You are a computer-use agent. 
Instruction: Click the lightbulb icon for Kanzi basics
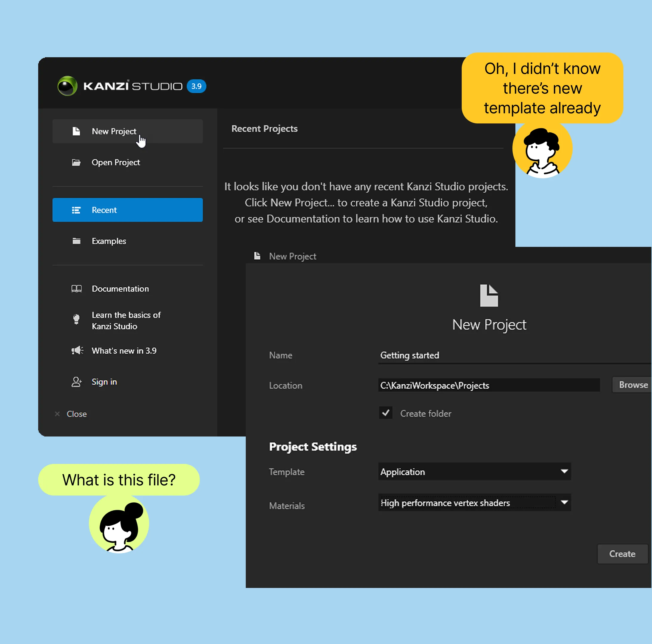[76, 319]
